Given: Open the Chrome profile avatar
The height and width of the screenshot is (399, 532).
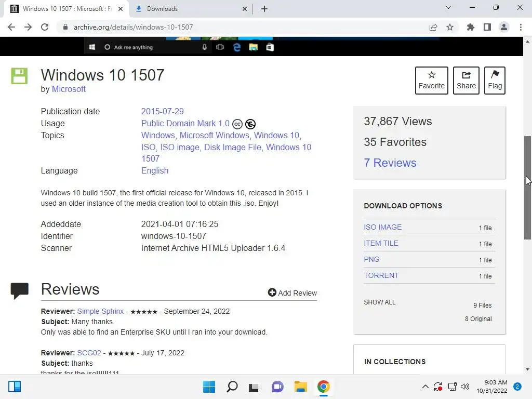Looking at the screenshot, I should pos(504,27).
